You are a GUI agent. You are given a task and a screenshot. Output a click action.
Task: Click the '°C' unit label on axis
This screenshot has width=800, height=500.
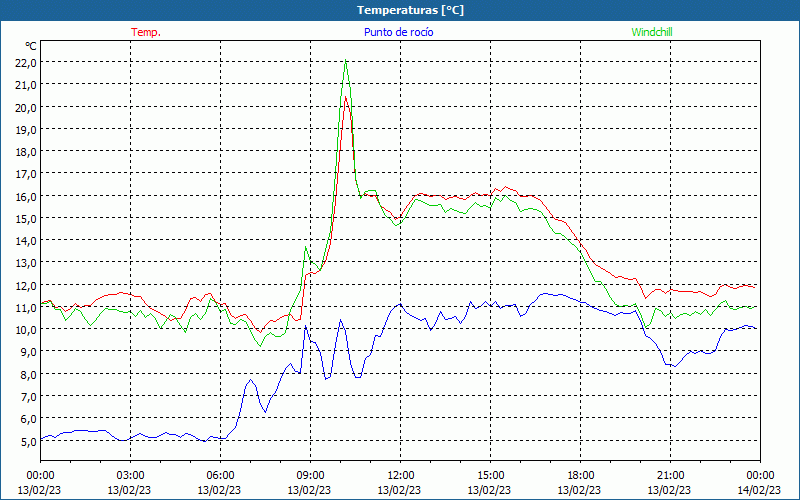[x=31, y=46]
